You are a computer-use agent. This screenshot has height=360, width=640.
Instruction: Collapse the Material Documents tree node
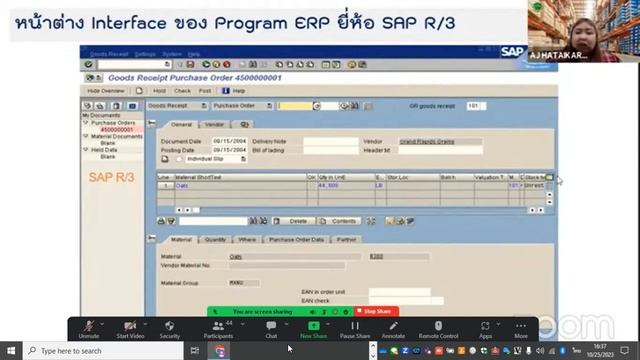tap(86, 136)
